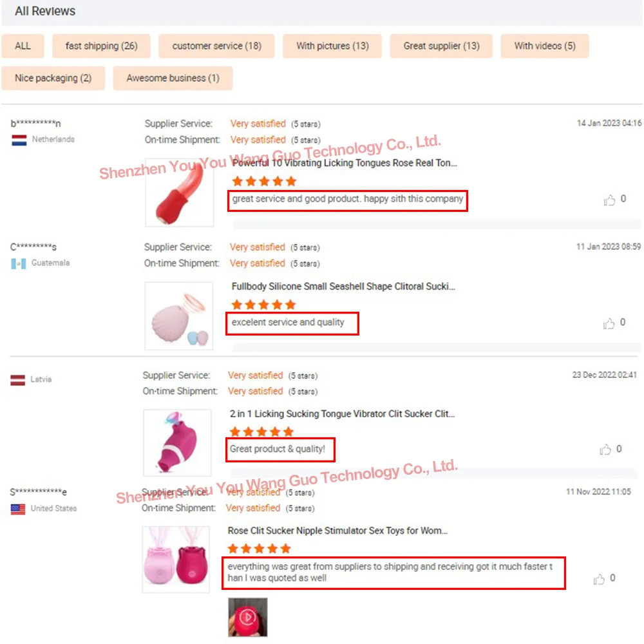The height and width of the screenshot is (644, 644).
Task: Click thumbs-up icon on Latvia review
Action: point(605,450)
